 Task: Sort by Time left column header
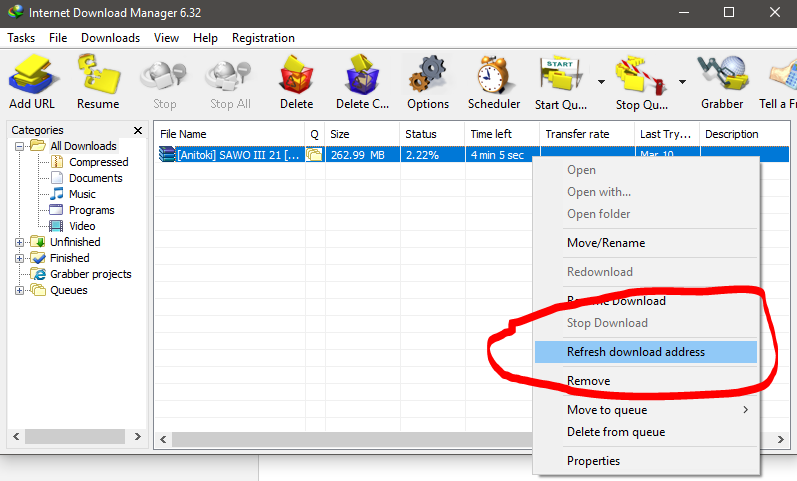502,134
